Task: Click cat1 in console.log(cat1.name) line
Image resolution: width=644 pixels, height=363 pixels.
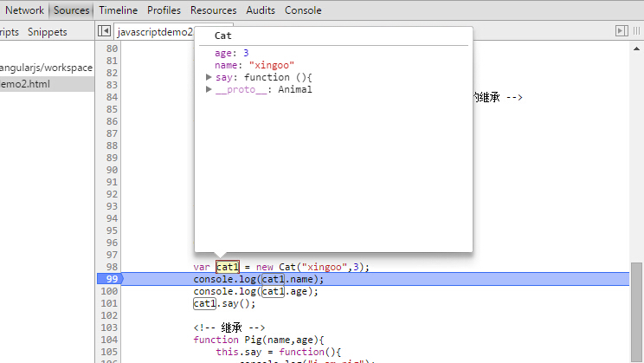Action: (274, 279)
